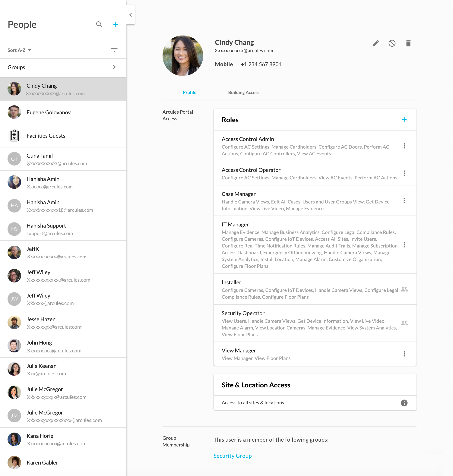Select Julia Keenan in people list
453x476 pixels.
point(63,369)
